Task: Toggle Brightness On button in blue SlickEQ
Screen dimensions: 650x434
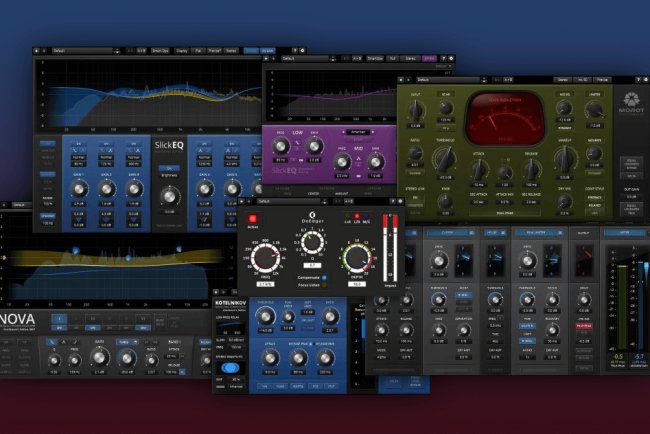Action: coord(169,168)
